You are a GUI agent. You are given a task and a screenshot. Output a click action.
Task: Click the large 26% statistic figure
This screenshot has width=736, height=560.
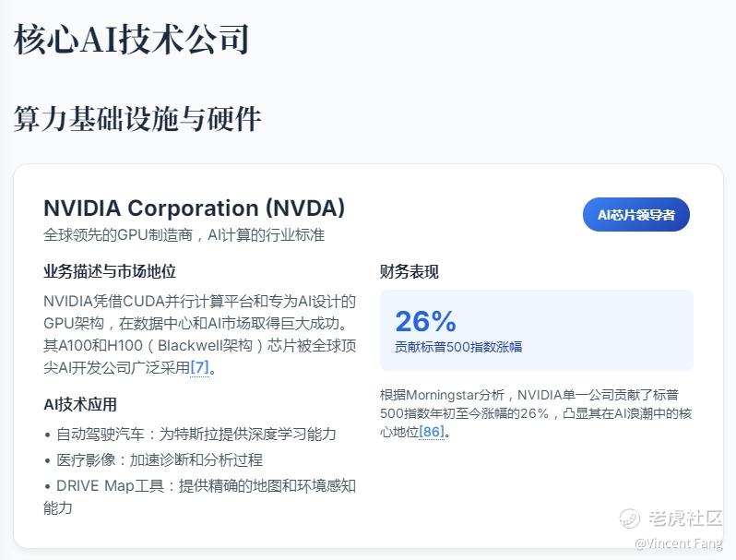pos(425,321)
